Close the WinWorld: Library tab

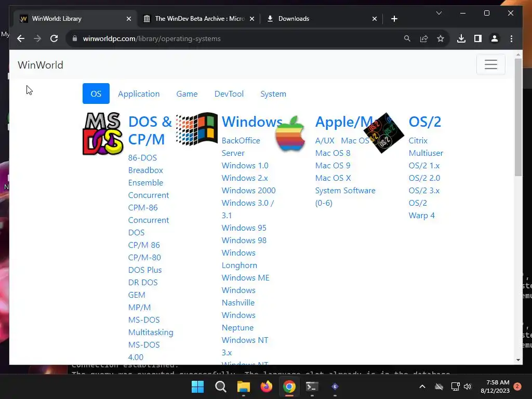(x=129, y=19)
